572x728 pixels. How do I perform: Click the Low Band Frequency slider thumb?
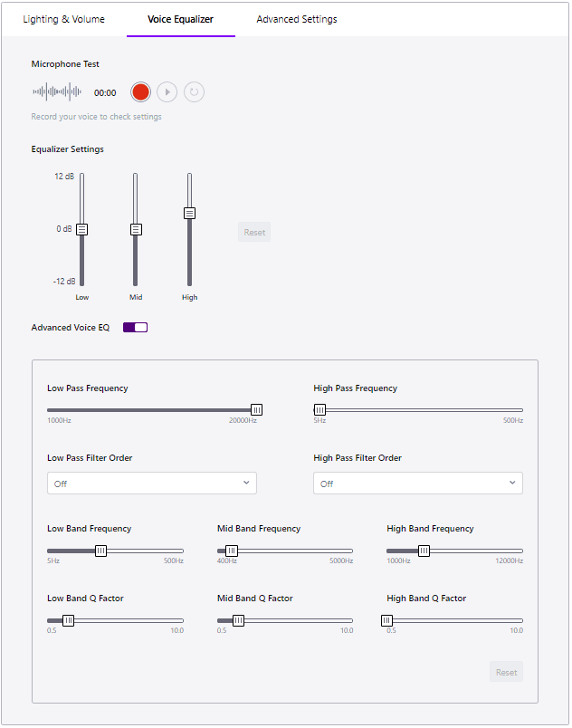pos(100,550)
